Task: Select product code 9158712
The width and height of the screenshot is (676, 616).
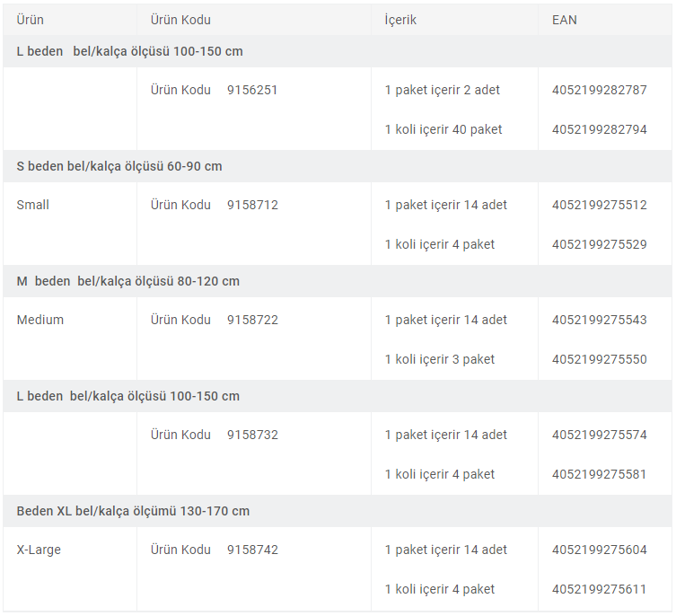Action: (252, 205)
